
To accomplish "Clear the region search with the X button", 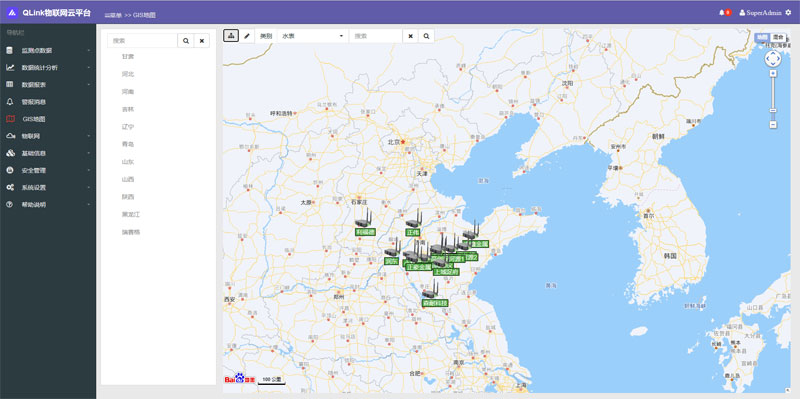I will (202, 41).
